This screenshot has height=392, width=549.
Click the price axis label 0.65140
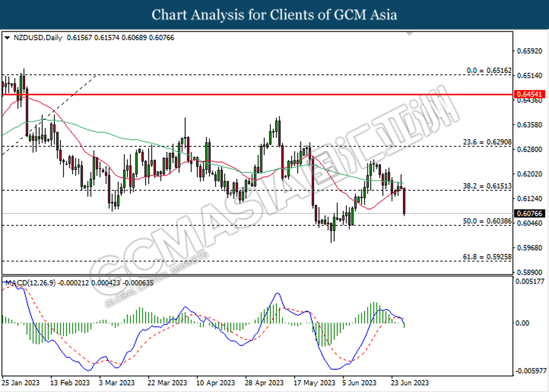(x=530, y=75)
